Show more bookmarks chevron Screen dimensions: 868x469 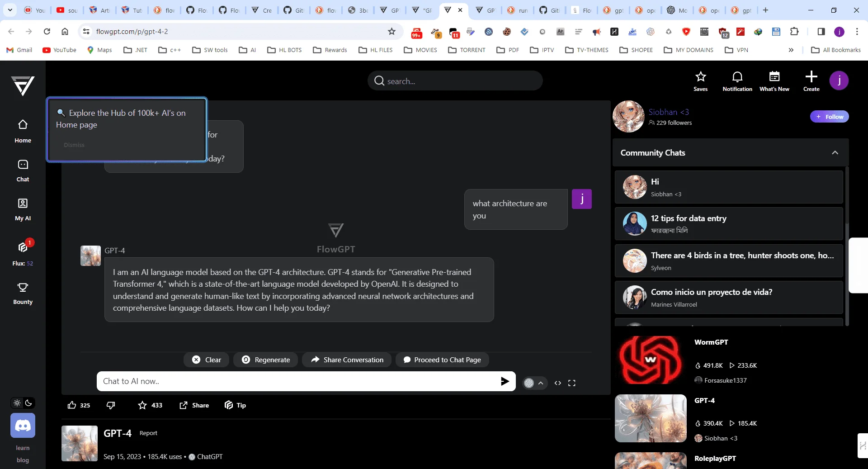[791, 50]
